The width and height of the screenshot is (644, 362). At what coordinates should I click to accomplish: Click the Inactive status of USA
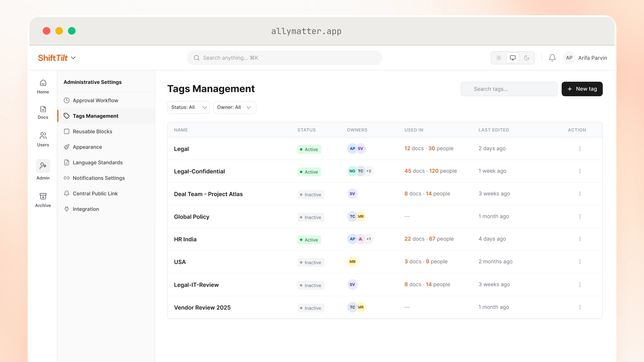click(x=311, y=262)
